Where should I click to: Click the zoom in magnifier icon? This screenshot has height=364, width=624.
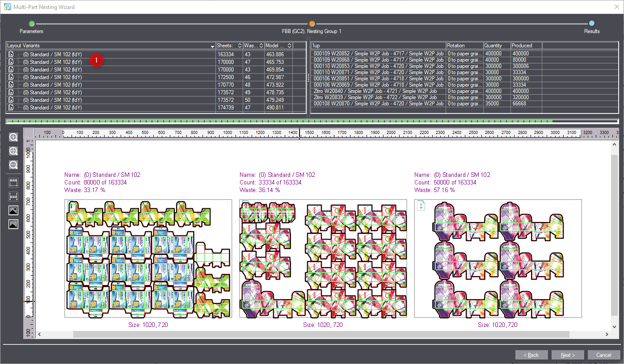click(13, 137)
